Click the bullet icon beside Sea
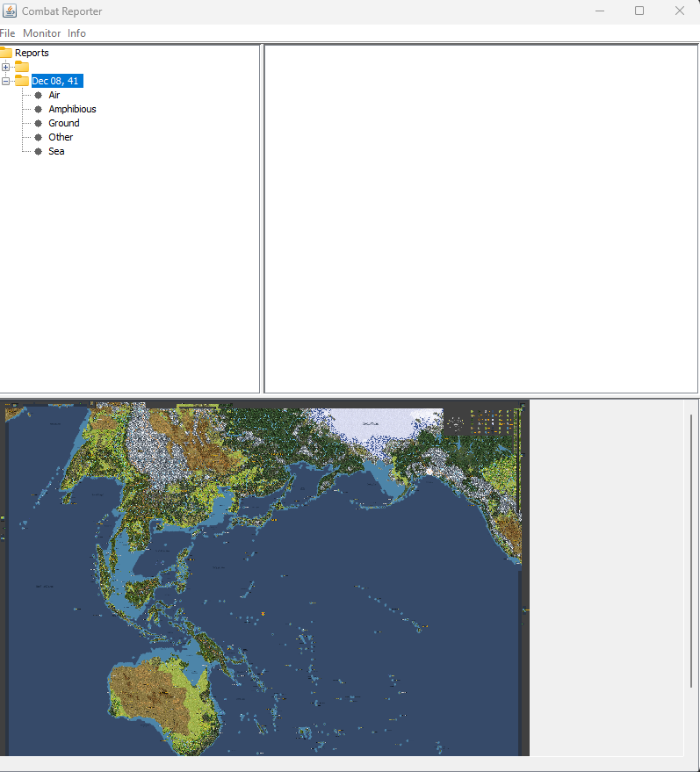 click(39, 151)
